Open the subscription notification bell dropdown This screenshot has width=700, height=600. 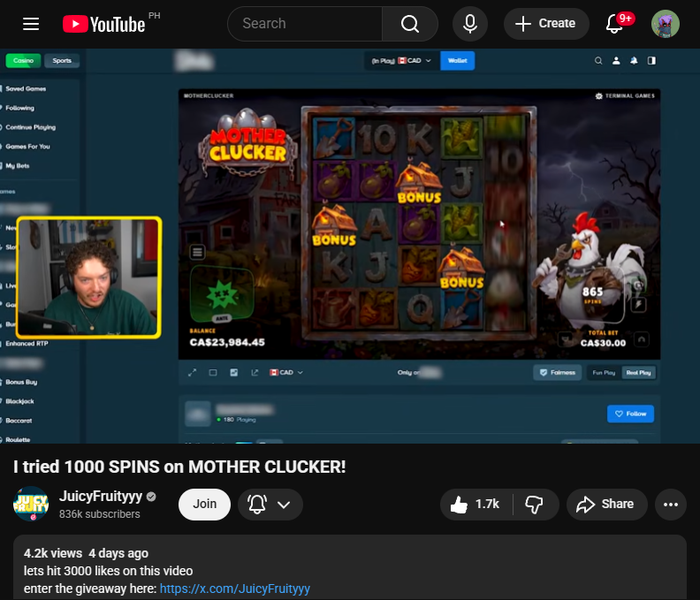point(270,505)
